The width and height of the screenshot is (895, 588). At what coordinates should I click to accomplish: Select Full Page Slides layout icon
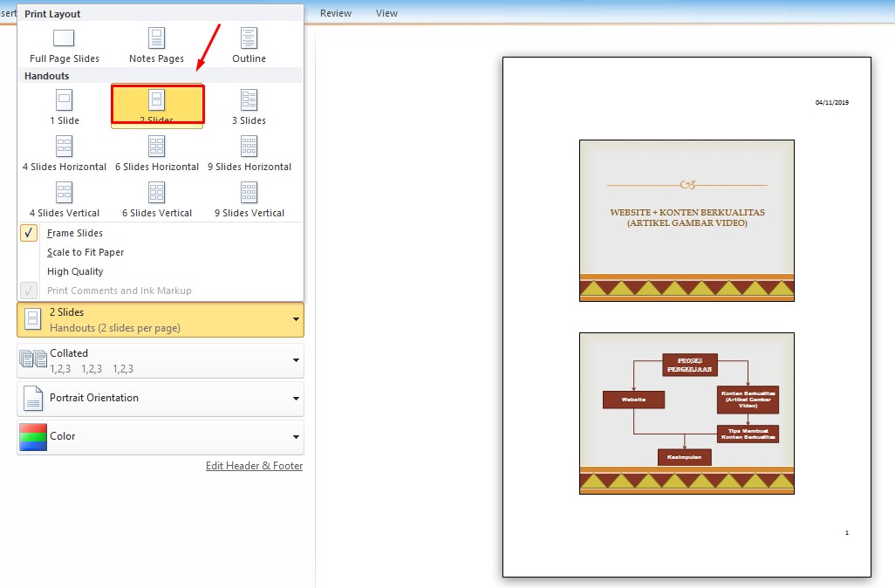(x=64, y=38)
